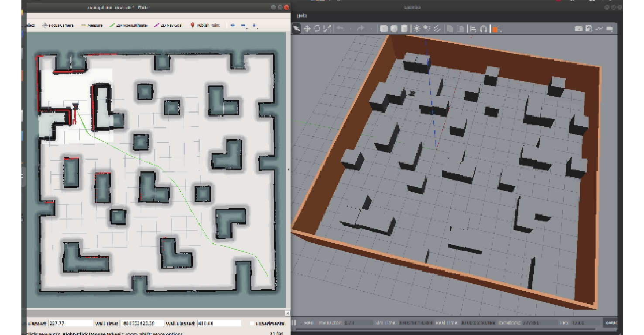Insert a box shape in Gazebo

(x=384, y=29)
